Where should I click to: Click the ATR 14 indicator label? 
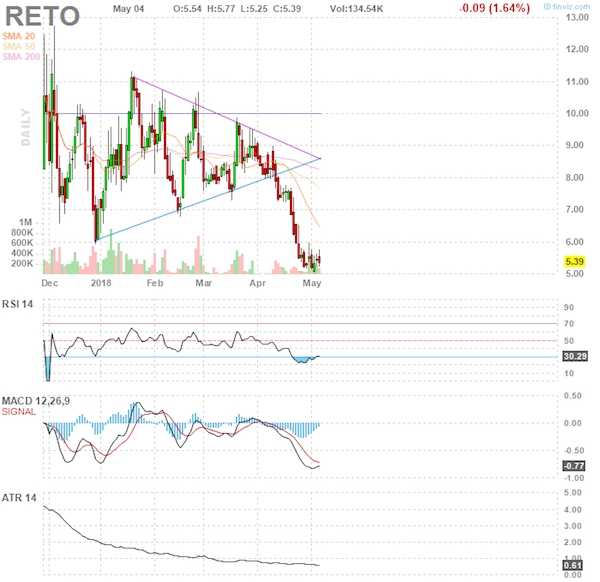coord(22,497)
